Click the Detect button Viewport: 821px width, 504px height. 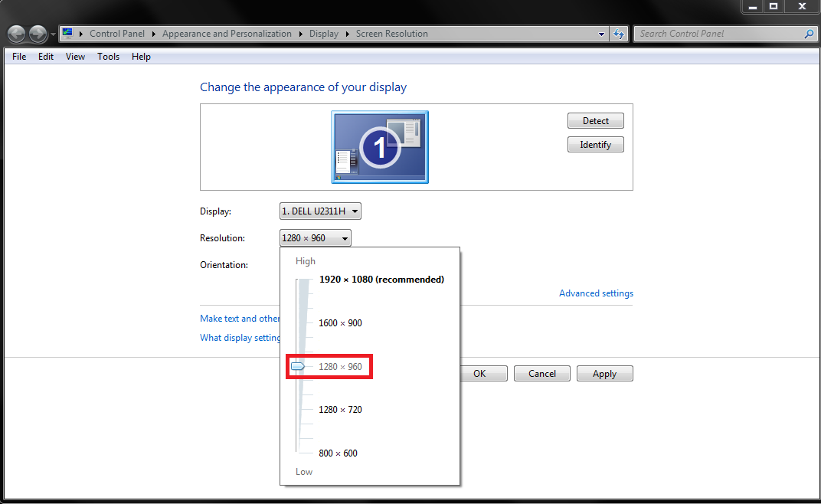(x=595, y=121)
